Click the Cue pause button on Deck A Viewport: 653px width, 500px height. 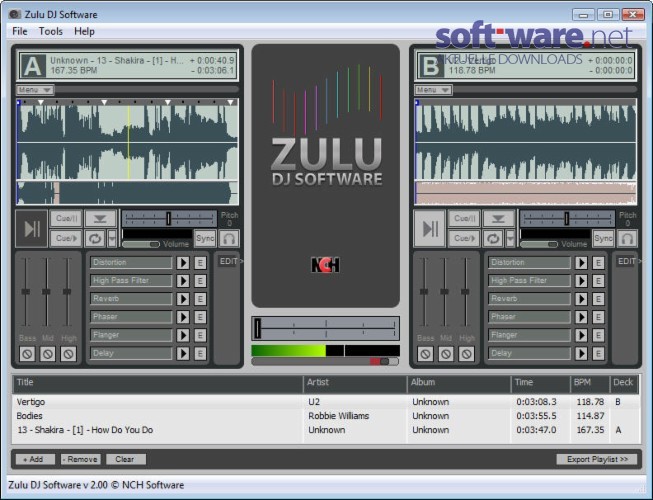click(x=66, y=219)
